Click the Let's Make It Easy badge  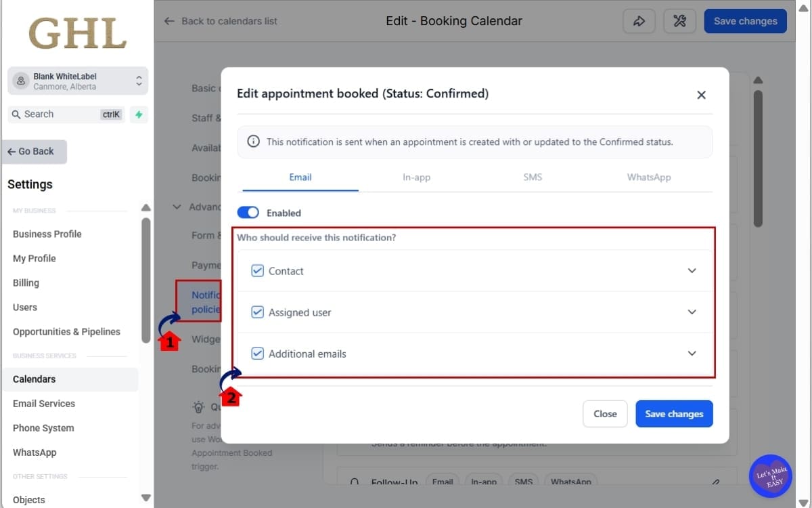pyautogui.click(x=770, y=475)
